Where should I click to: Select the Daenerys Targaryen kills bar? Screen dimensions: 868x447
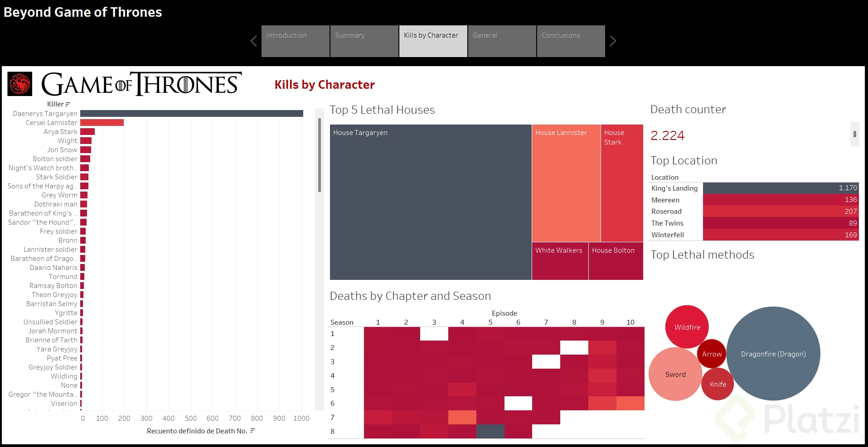click(192, 114)
